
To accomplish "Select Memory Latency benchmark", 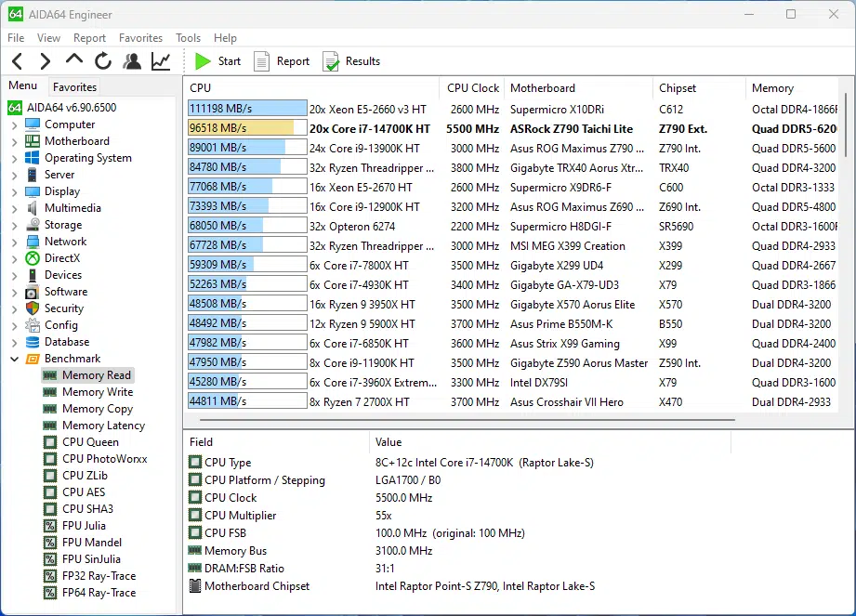I will pyautogui.click(x=103, y=426).
